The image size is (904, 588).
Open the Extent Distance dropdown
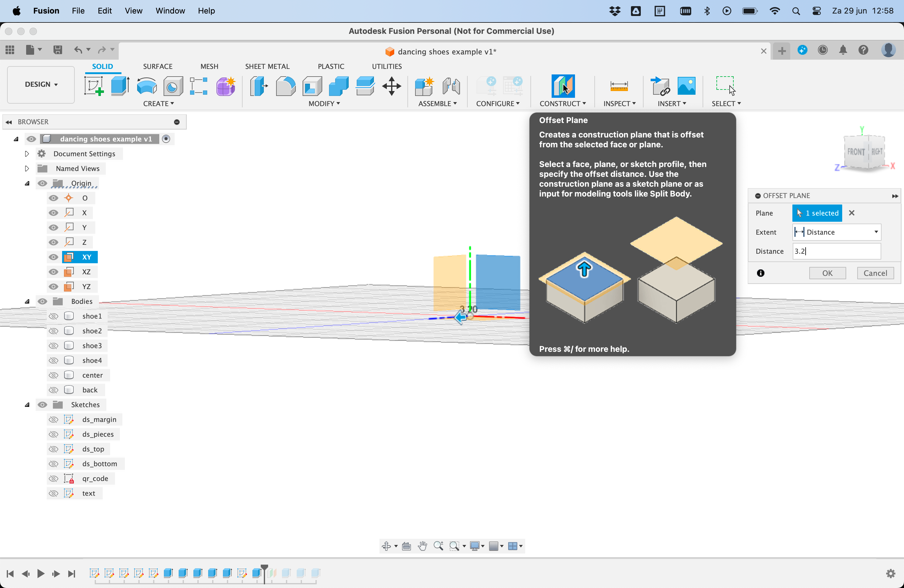tap(836, 232)
